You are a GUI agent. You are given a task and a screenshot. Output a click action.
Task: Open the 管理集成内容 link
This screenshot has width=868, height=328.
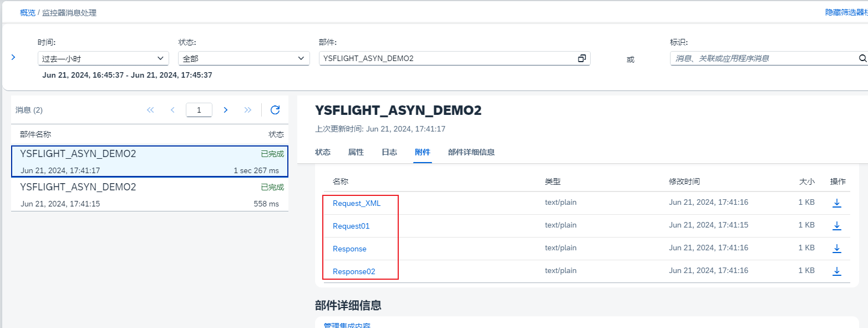(347, 325)
